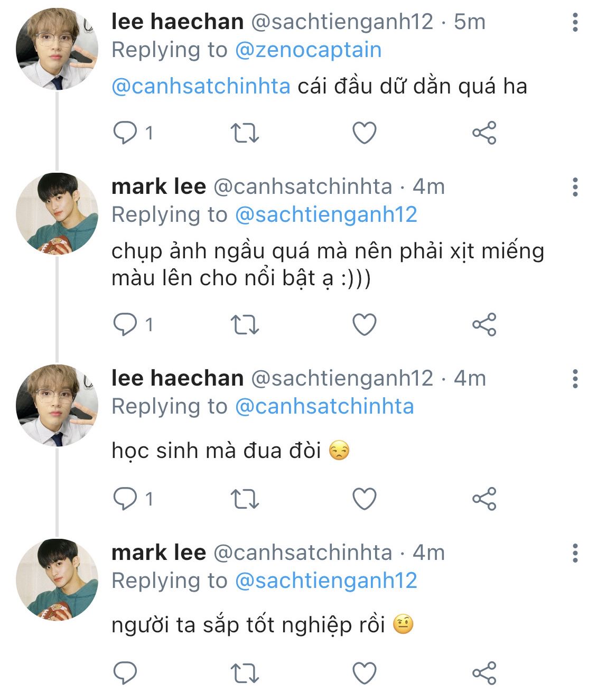
Task: Retweet mark lee's 'chụp ảnh ngầu' tweet
Action: (x=245, y=324)
